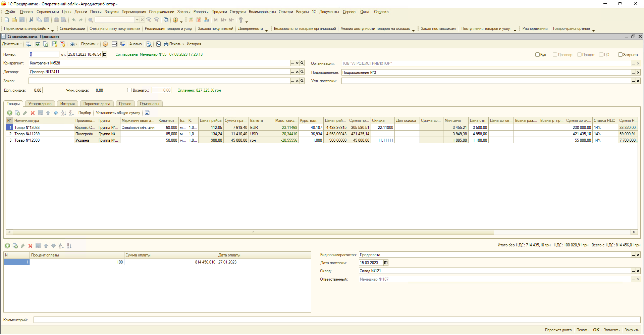This screenshot has height=335, width=644.
Task: Open the Взаиморасчеты menu
Action: point(262,12)
